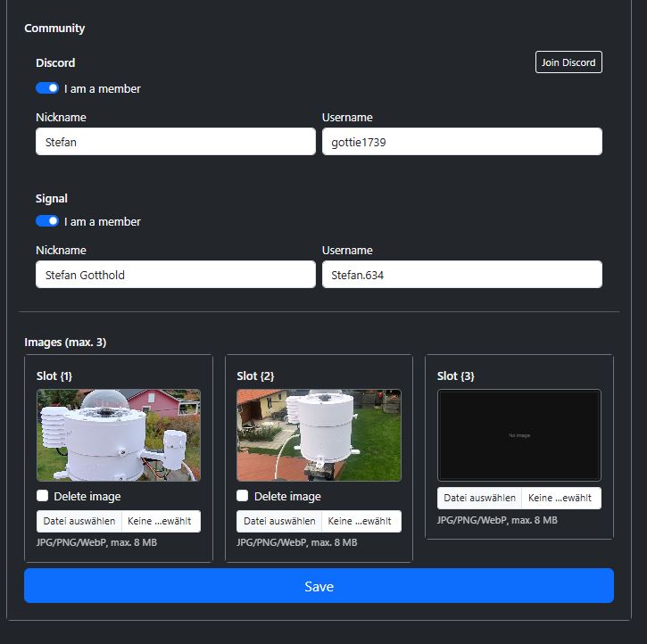Image resolution: width=647 pixels, height=644 pixels.
Task: Click 'Keine ...ewählt' text in Slot {2}
Action: tap(360, 521)
